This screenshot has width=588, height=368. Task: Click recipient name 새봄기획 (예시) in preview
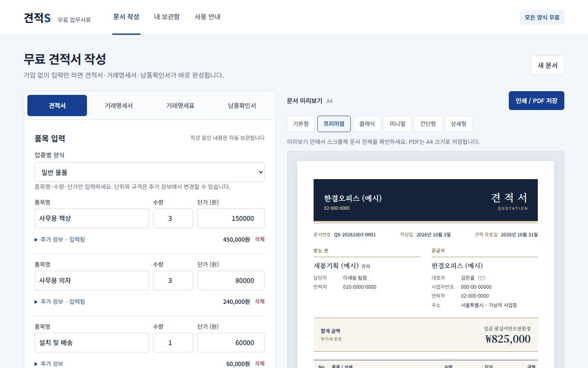[336, 266]
